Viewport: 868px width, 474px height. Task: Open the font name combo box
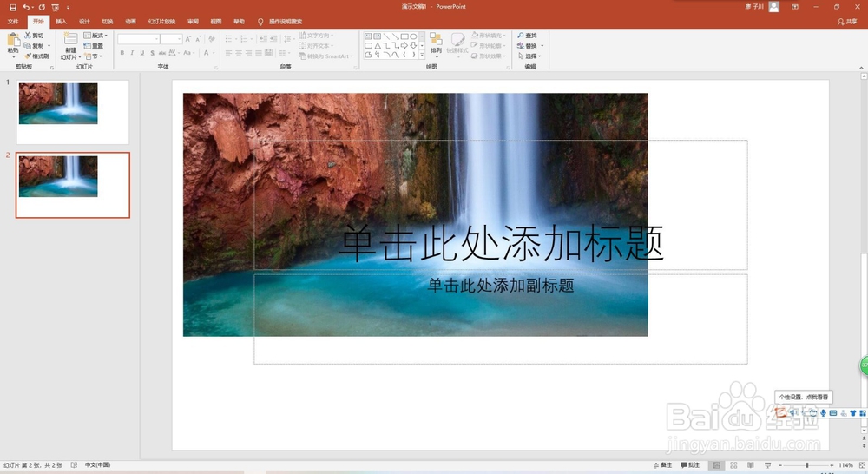pos(138,39)
